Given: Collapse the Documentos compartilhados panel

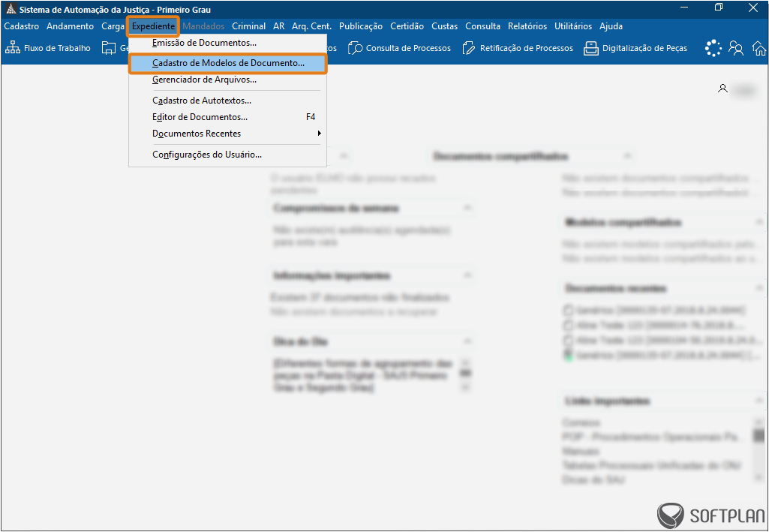Looking at the screenshot, I should [x=626, y=156].
